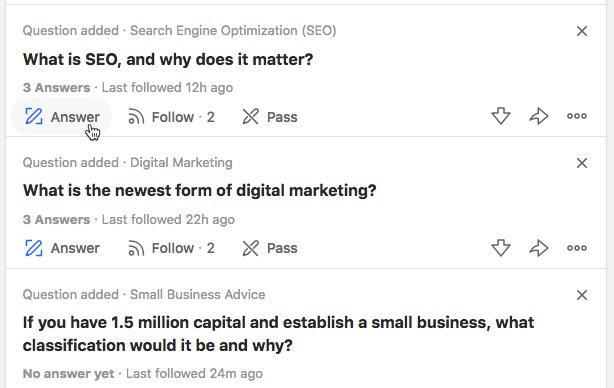The image size is (614, 388).
Task: Pass on the digital marketing question
Action: coord(270,248)
